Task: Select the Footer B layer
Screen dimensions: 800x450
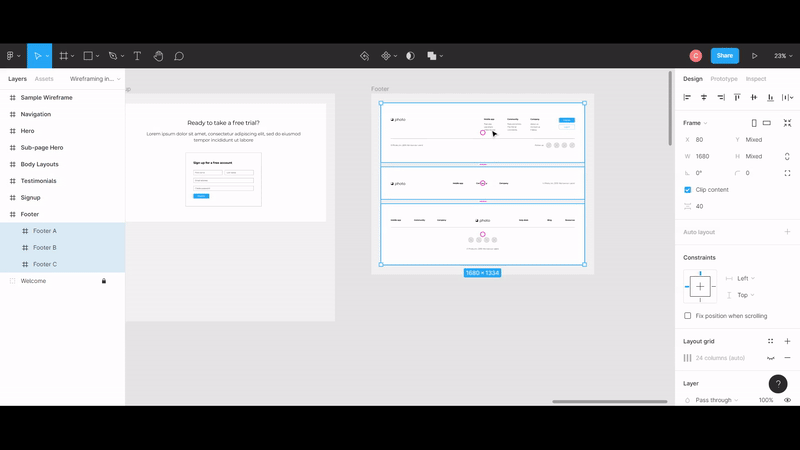Action: (62, 247)
